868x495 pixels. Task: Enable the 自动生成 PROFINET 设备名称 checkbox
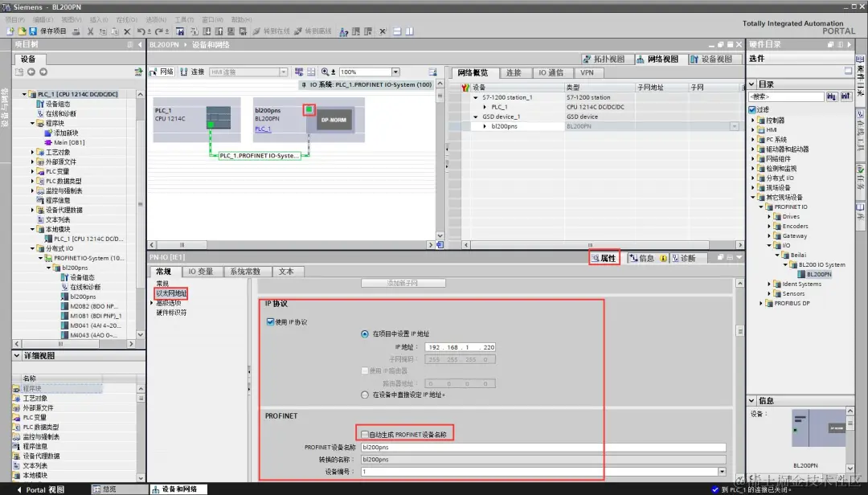click(364, 435)
